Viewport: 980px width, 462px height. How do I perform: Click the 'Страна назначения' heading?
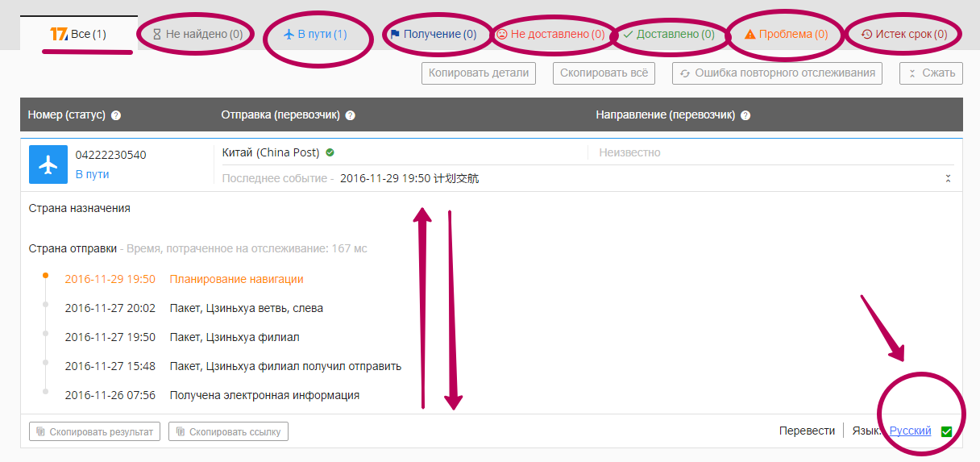click(x=79, y=208)
